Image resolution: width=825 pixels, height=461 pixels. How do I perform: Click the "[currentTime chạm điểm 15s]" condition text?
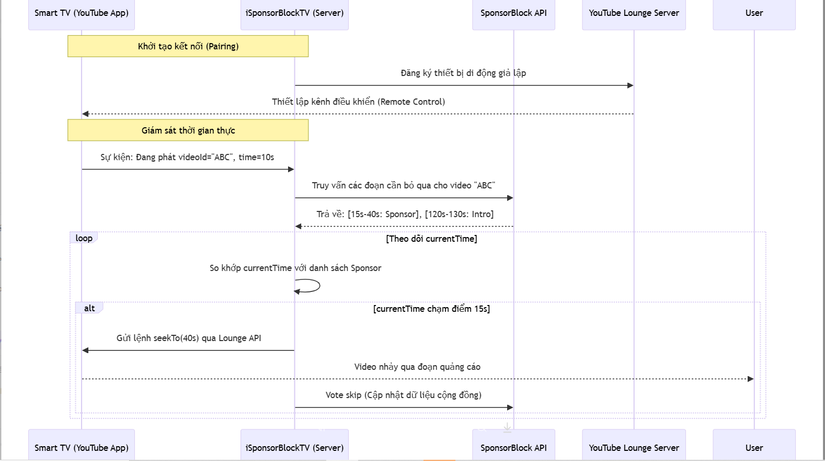[x=431, y=308]
